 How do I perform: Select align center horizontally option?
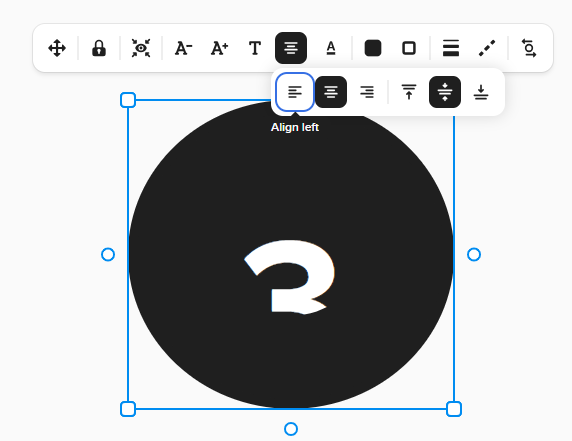pos(331,92)
